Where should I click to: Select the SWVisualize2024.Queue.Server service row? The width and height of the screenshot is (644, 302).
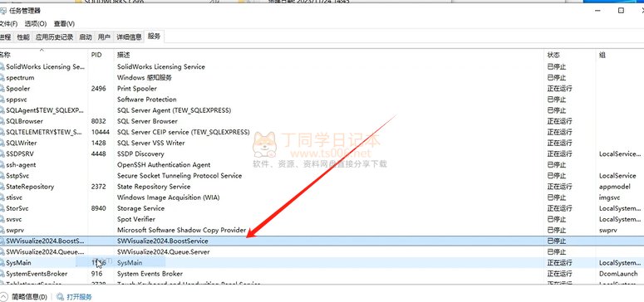322,252
